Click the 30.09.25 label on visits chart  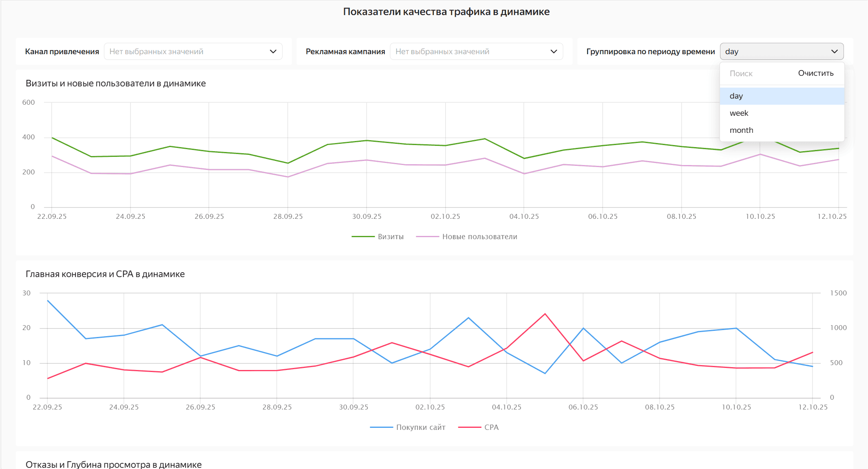click(367, 217)
